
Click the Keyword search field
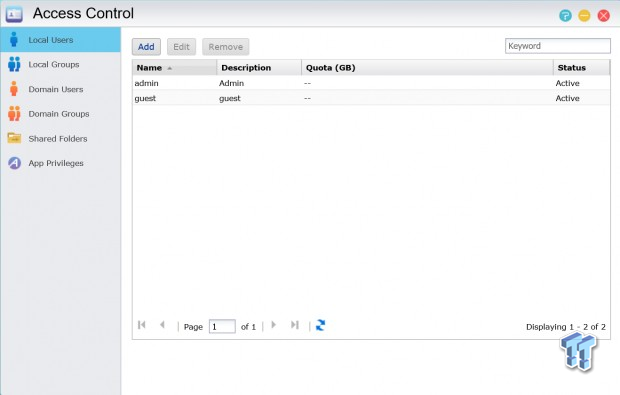click(x=558, y=46)
